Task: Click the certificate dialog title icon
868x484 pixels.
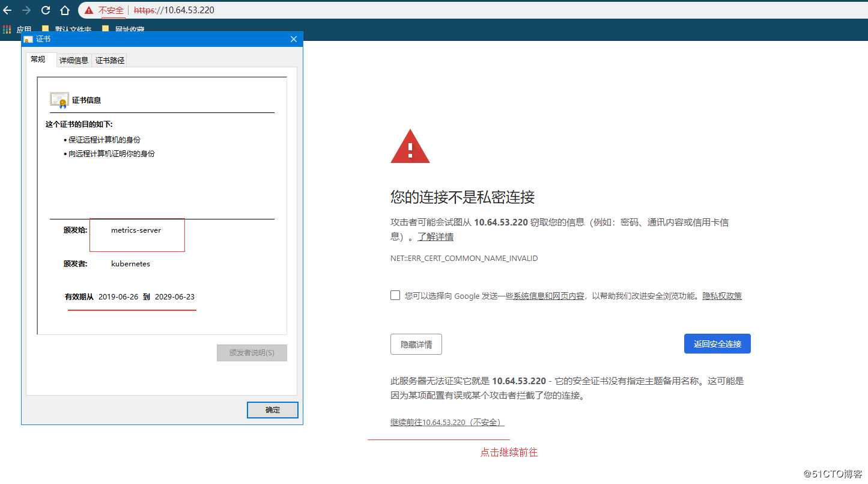Action: (28, 39)
